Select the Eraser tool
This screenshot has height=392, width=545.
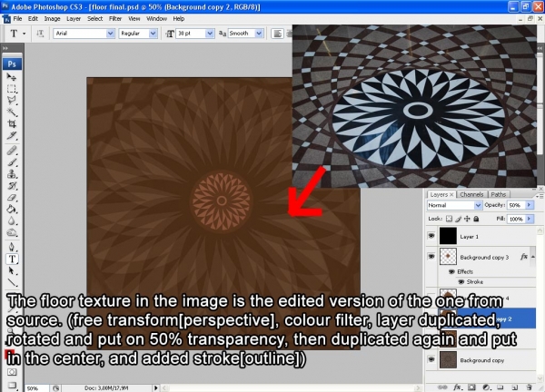(12, 197)
